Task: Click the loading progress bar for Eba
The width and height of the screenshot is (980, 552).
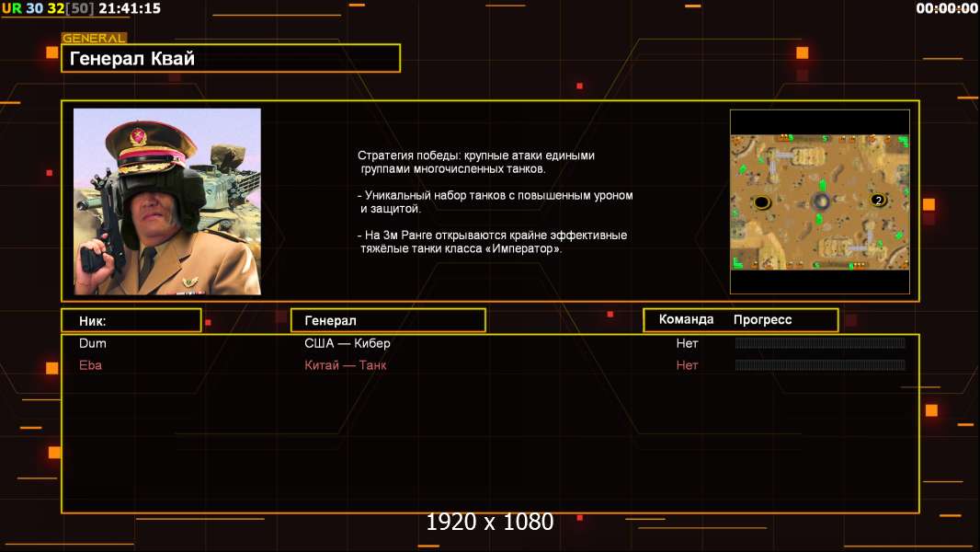Action: point(820,365)
